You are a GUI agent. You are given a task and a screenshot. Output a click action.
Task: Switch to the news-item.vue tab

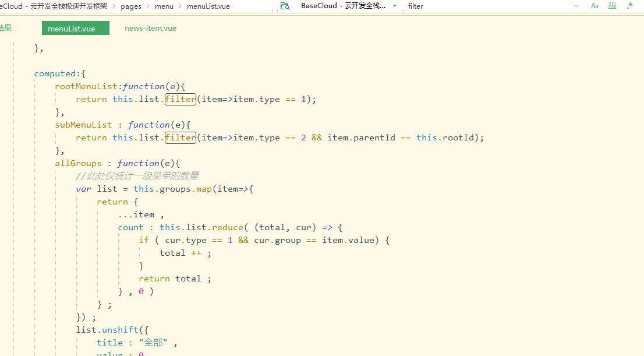click(x=150, y=29)
